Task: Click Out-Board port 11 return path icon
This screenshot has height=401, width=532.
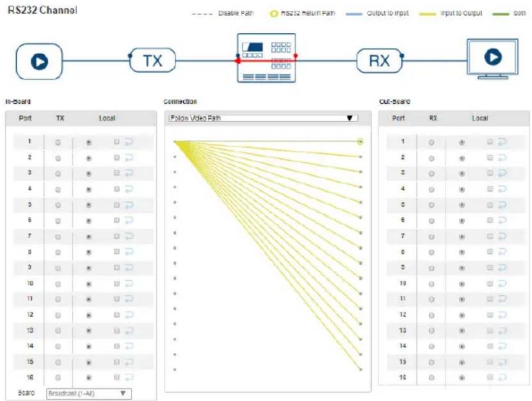Action: tap(502, 299)
